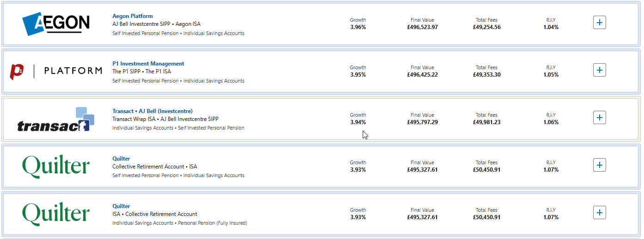Expand the Transact AJ Bell row plus button

pos(599,118)
